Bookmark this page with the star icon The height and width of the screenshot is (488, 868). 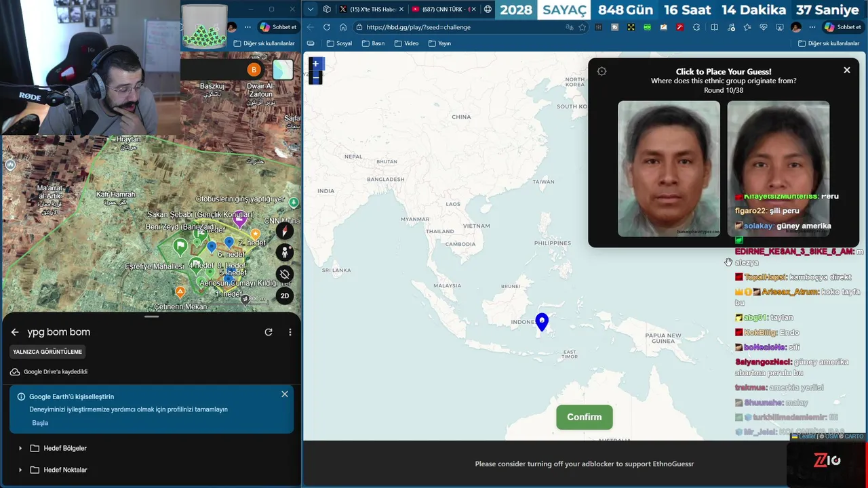(582, 27)
